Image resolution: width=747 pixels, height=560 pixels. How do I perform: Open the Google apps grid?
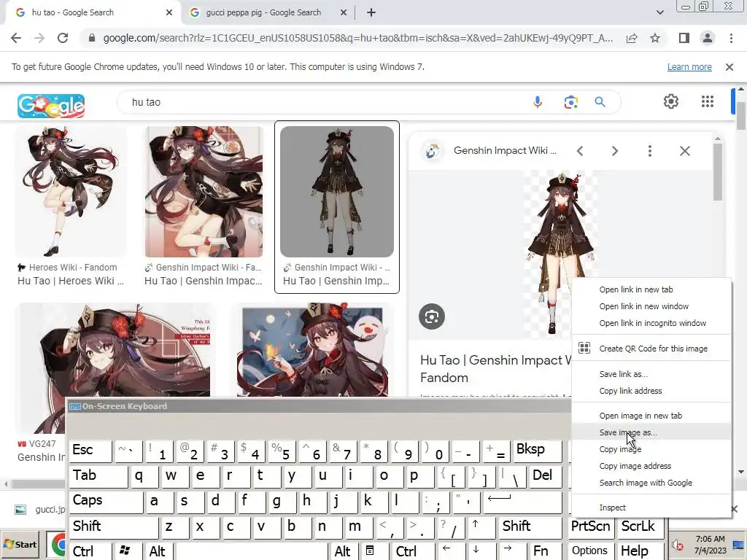coord(708,101)
